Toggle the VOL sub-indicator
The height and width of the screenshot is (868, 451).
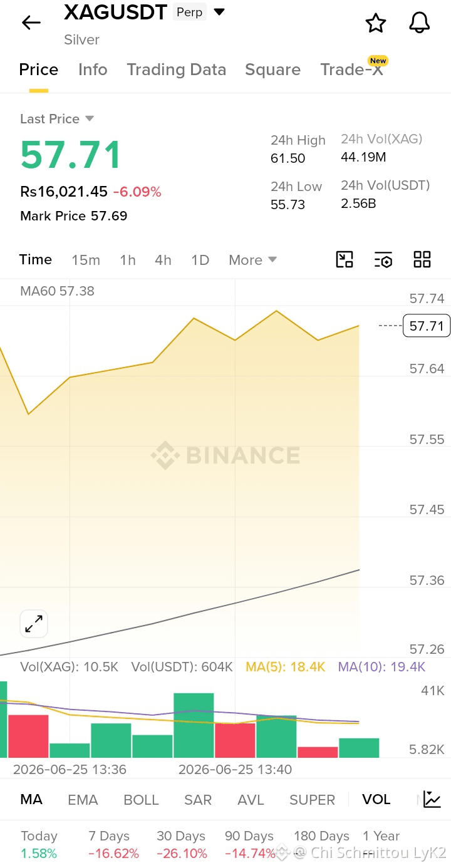pyautogui.click(x=376, y=800)
